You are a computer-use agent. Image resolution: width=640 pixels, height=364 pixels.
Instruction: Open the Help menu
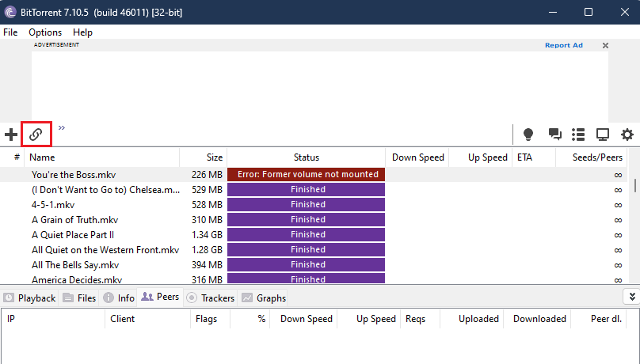[x=82, y=32]
